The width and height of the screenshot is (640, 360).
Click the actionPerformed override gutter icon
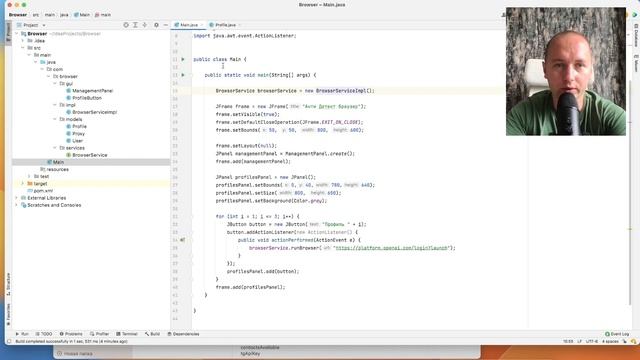182,240
